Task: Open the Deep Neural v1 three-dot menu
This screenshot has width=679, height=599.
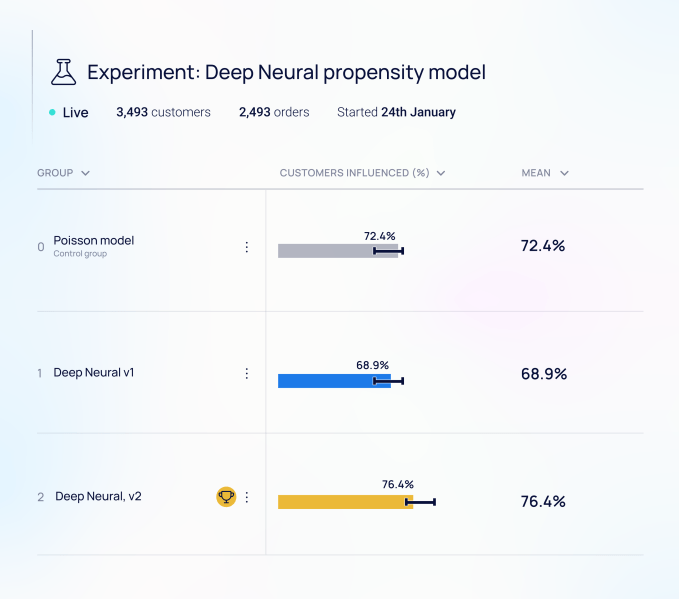Action: coord(247,373)
